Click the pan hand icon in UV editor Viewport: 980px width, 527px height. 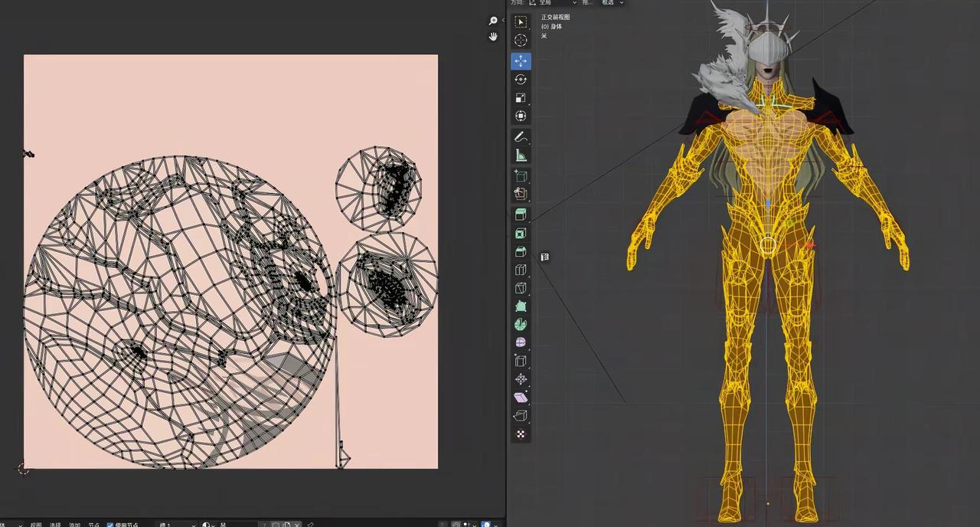(x=493, y=36)
